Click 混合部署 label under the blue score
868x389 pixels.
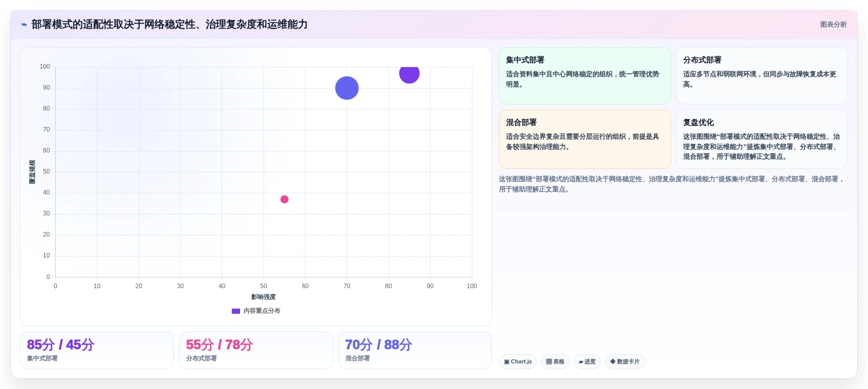tap(358, 358)
